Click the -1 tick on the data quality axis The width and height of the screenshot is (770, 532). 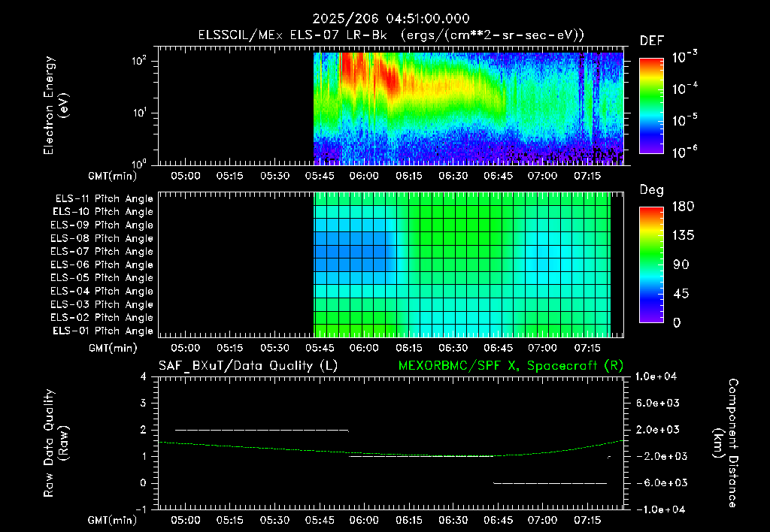tap(141, 509)
